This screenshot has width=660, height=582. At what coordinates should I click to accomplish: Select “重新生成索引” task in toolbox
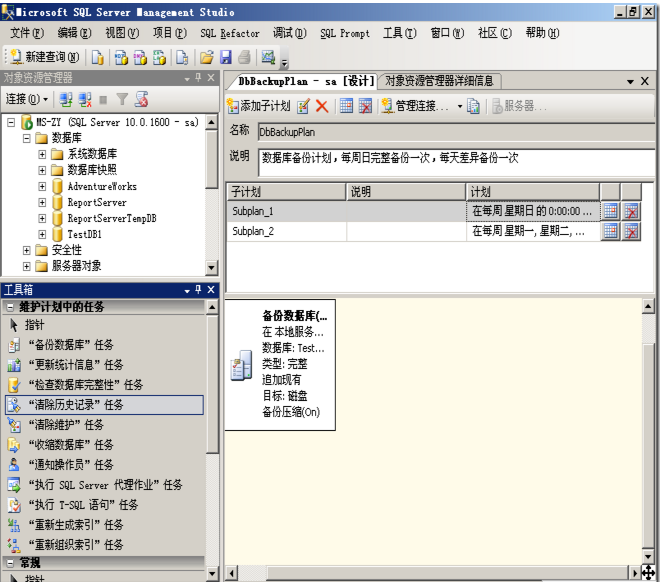tap(104, 525)
